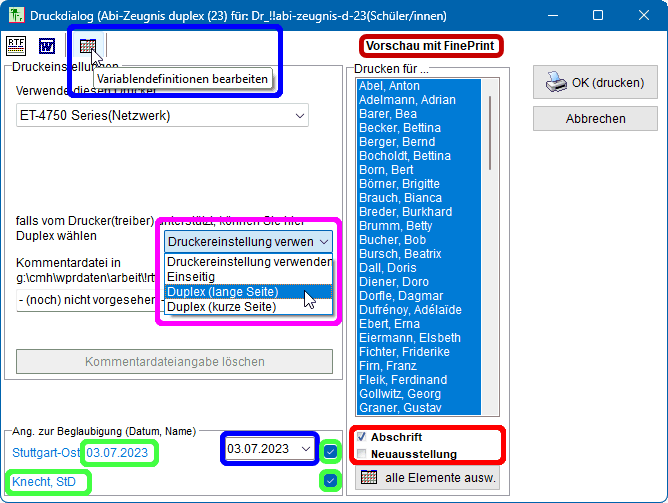This screenshot has width=668, height=503.
Task: Uncheck the checkbox next to the date dropdown
Action: (x=331, y=451)
